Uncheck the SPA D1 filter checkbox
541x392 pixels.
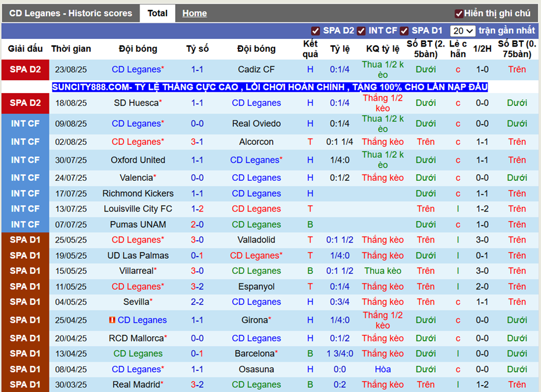click(x=404, y=31)
